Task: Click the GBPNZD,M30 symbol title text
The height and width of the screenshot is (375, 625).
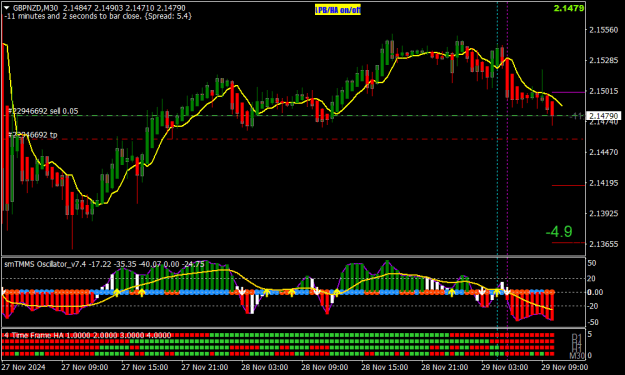Action: click(35, 8)
